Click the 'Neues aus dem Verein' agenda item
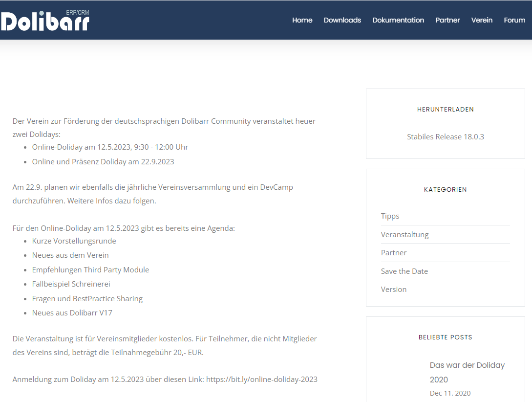 [70, 255]
